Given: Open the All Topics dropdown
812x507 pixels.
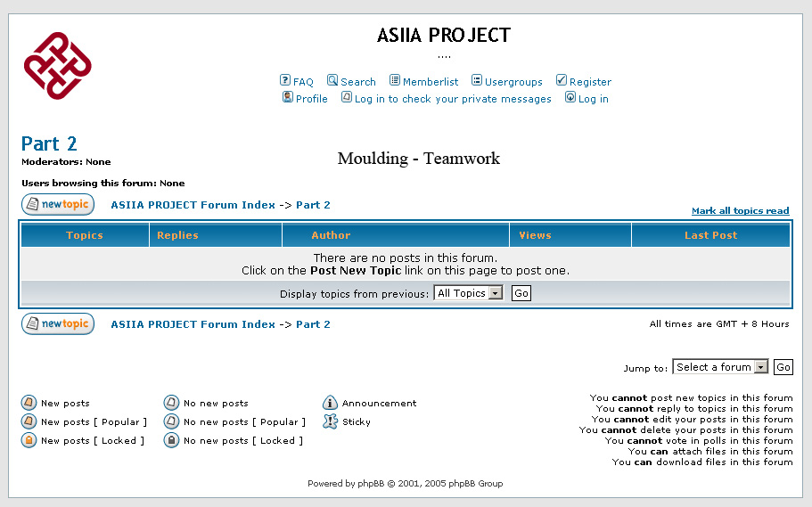Looking at the screenshot, I should (468, 293).
